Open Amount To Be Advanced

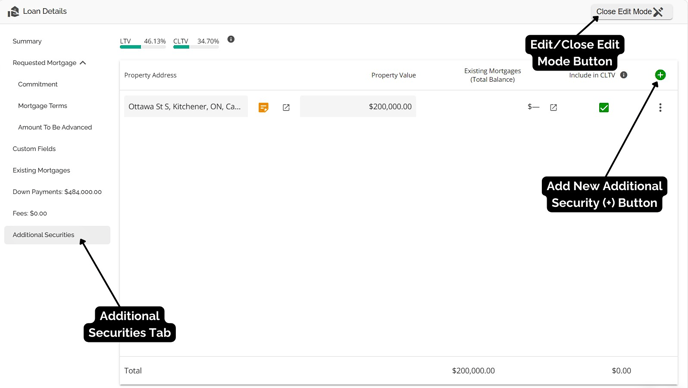(55, 127)
